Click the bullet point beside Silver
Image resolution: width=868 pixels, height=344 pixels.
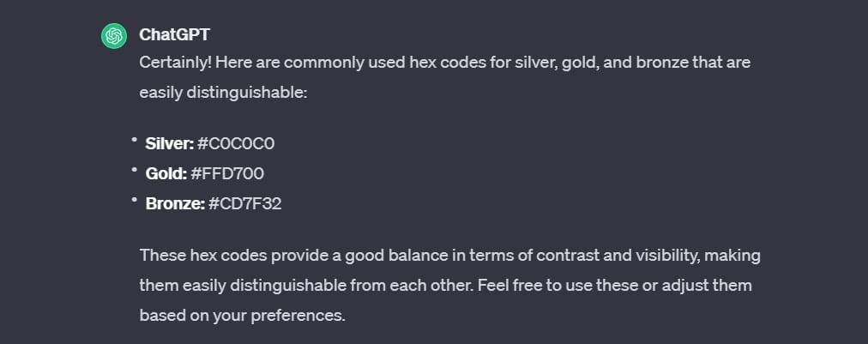pyautogui.click(x=134, y=140)
